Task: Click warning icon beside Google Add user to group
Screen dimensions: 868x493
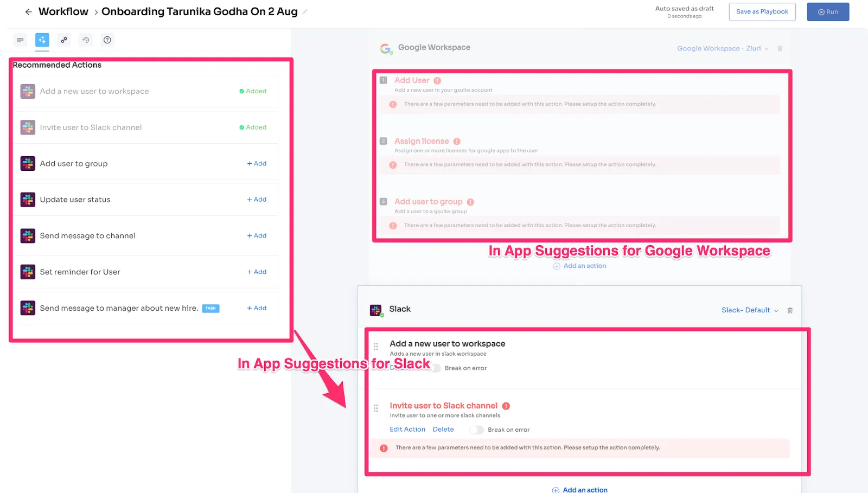Action: click(470, 202)
